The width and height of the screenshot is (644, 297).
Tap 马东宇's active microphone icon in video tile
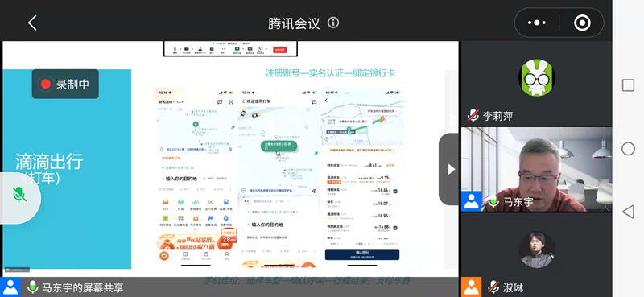click(x=493, y=202)
